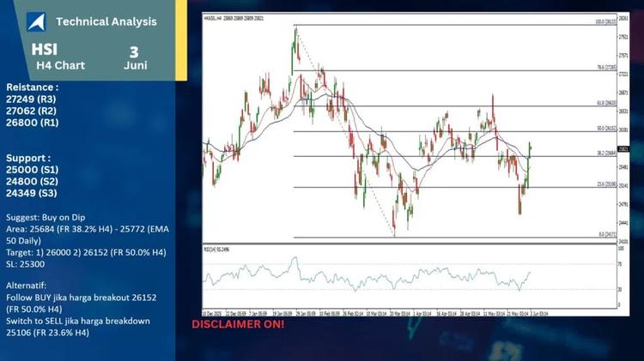
Task: Click the 10 Feb date on time axis
Action: [330, 314]
